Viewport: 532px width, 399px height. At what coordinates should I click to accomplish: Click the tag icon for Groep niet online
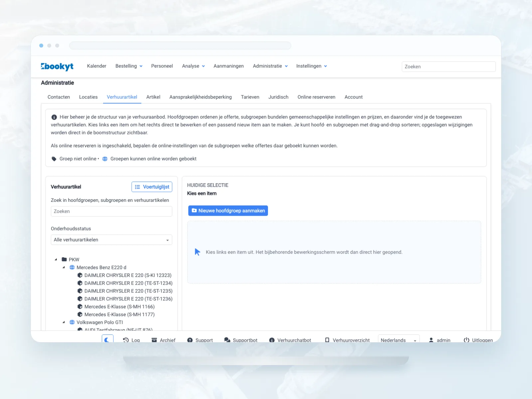click(x=54, y=159)
